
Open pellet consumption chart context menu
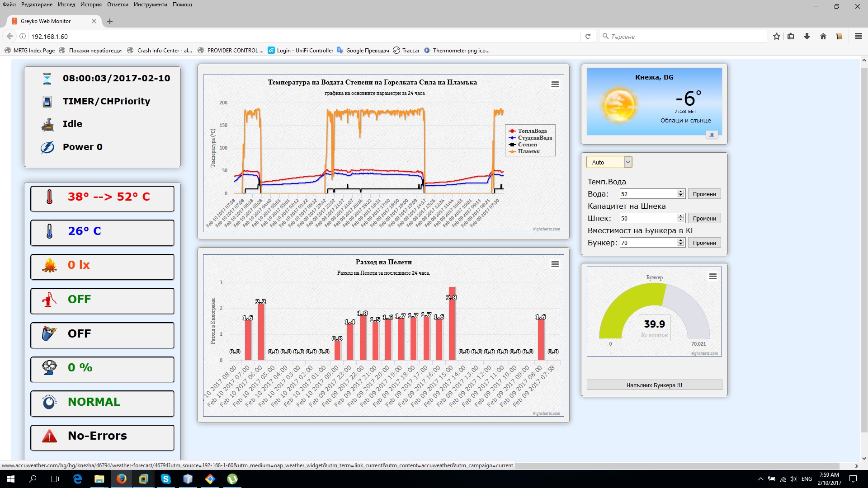coord(555,264)
